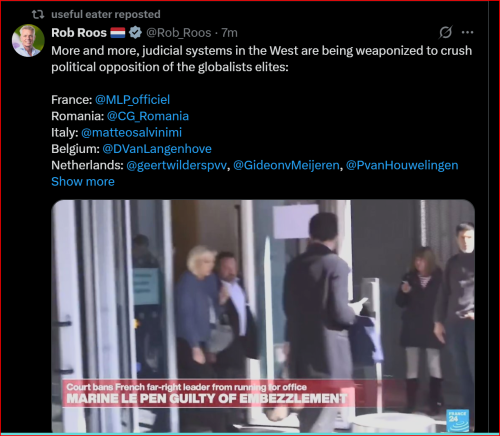500x436 pixels.
Task: Open the @DVanLangenhove mention
Action: (157, 149)
